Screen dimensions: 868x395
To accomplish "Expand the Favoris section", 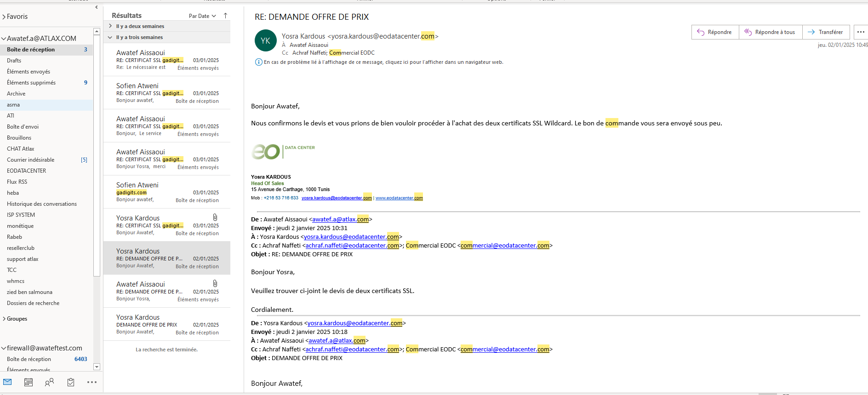I will coord(4,17).
